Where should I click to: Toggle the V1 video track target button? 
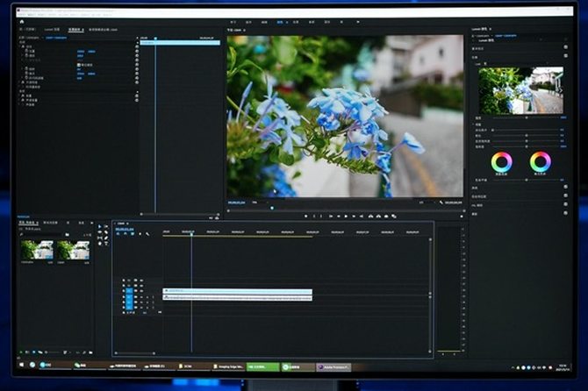(x=128, y=288)
